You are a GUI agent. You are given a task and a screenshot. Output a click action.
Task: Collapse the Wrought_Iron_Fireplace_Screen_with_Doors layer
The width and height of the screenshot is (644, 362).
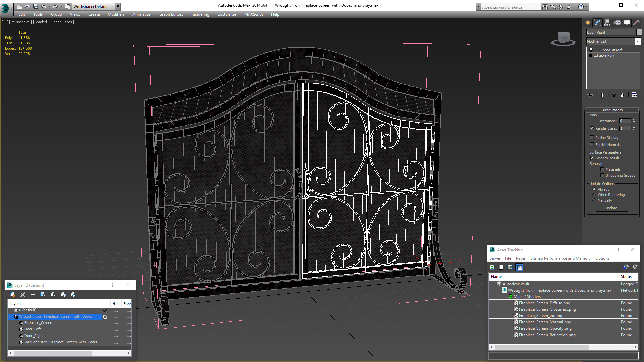coord(10,317)
